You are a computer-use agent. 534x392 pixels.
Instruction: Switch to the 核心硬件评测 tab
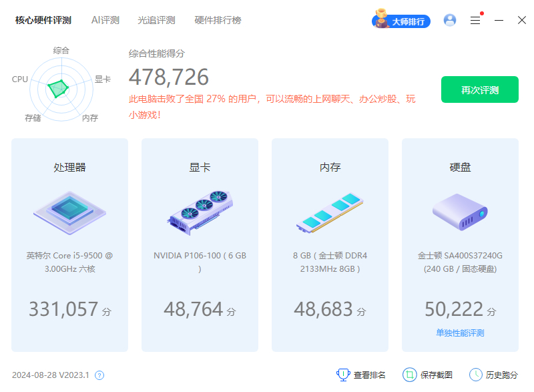(x=43, y=20)
